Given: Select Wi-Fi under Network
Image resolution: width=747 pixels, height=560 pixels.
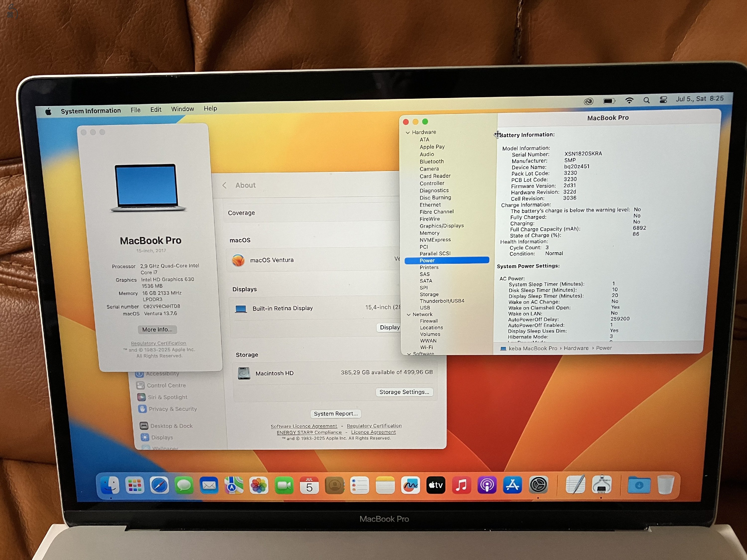Looking at the screenshot, I should click(427, 347).
